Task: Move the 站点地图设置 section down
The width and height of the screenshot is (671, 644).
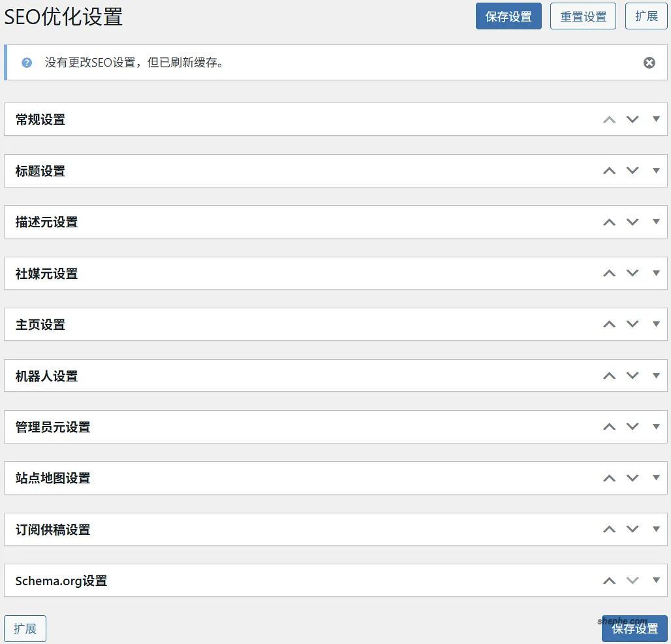Action: click(x=632, y=478)
